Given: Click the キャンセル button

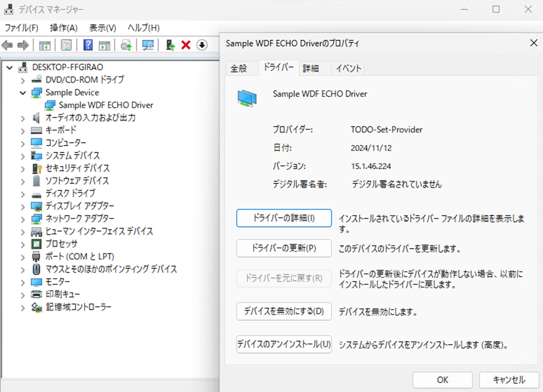Looking at the screenshot, I should pyautogui.click(x=509, y=380).
